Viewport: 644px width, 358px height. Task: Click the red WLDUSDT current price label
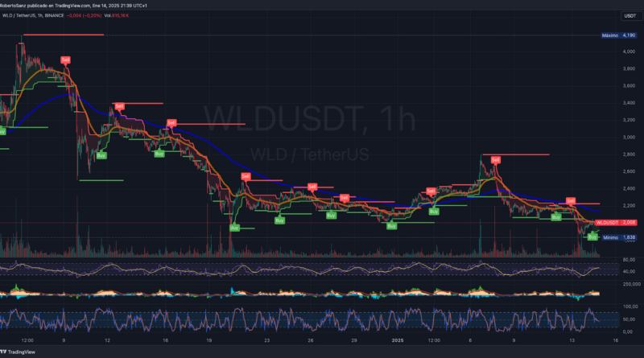(616, 222)
